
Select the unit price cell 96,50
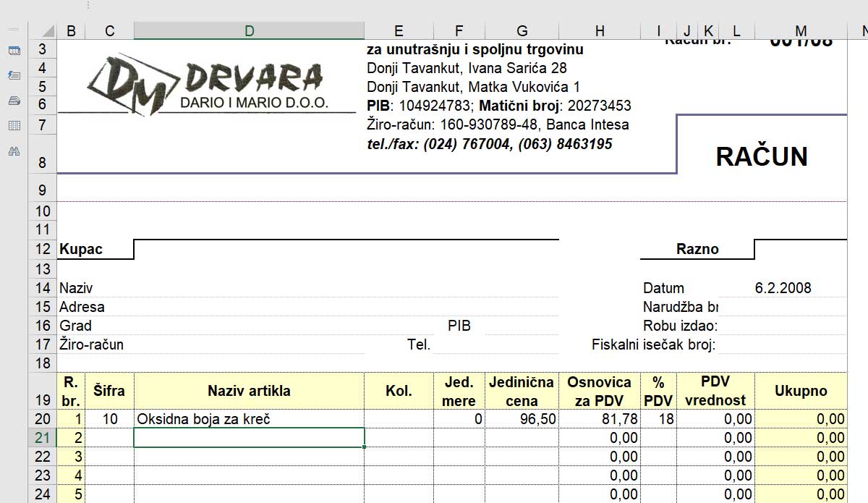[x=522, y=419]
